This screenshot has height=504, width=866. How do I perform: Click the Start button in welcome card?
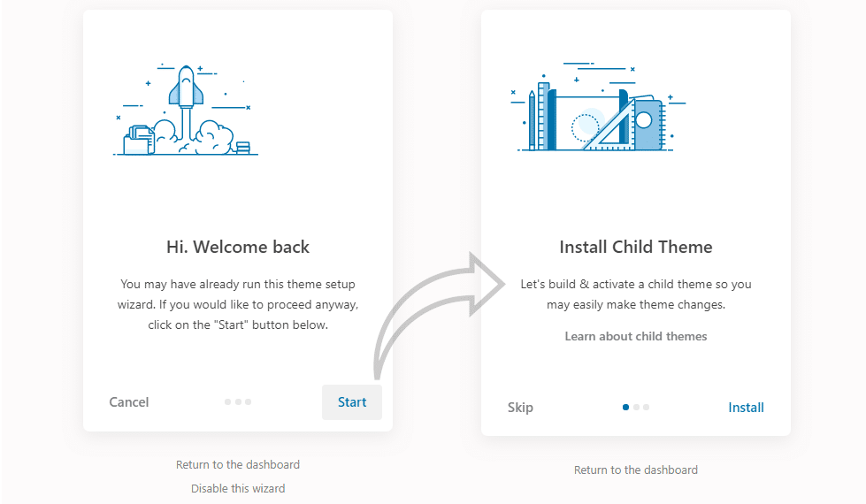point(352,402)
